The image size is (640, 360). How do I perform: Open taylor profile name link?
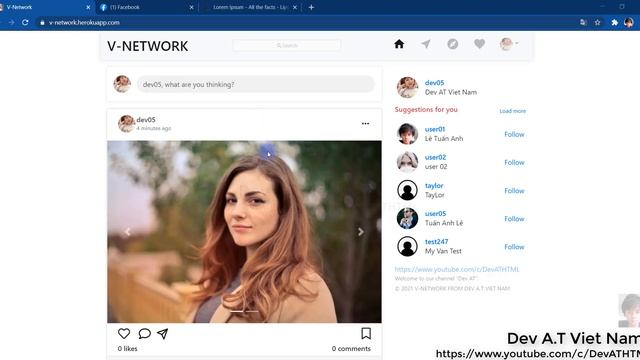pyautogui.click(x=434, y=185)
